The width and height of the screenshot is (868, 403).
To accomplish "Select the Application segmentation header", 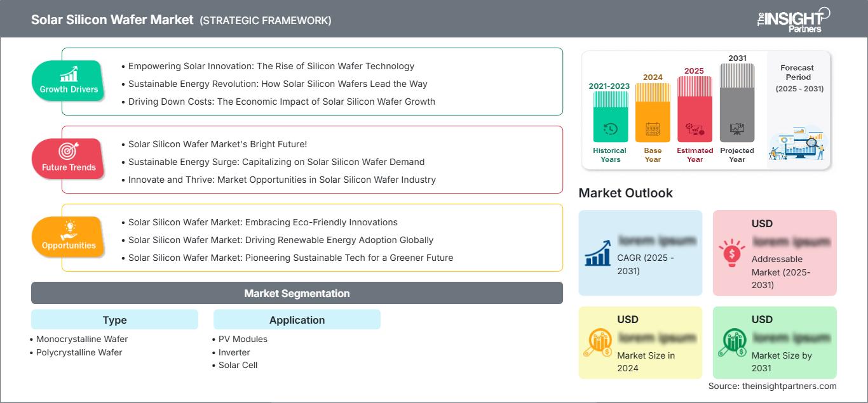I will tap(297, 320).
